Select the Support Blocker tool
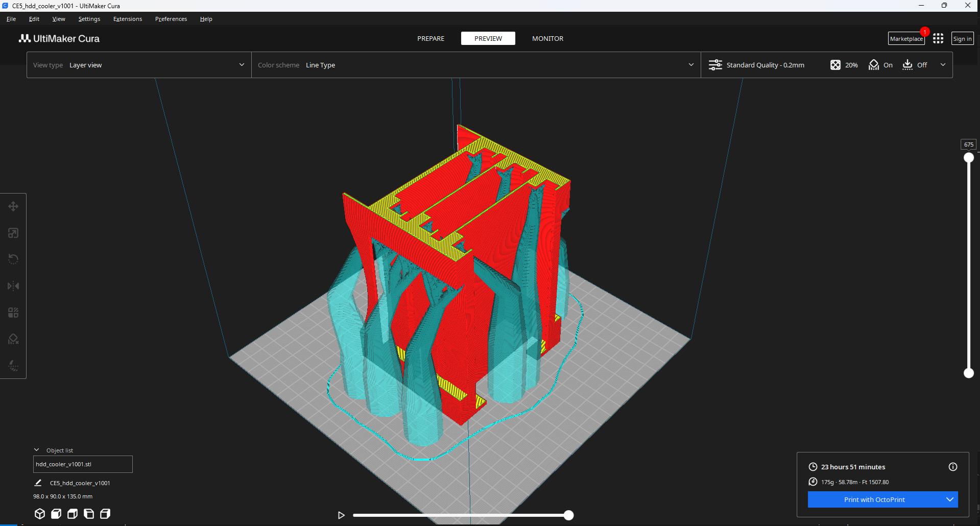 click(13, 339)
